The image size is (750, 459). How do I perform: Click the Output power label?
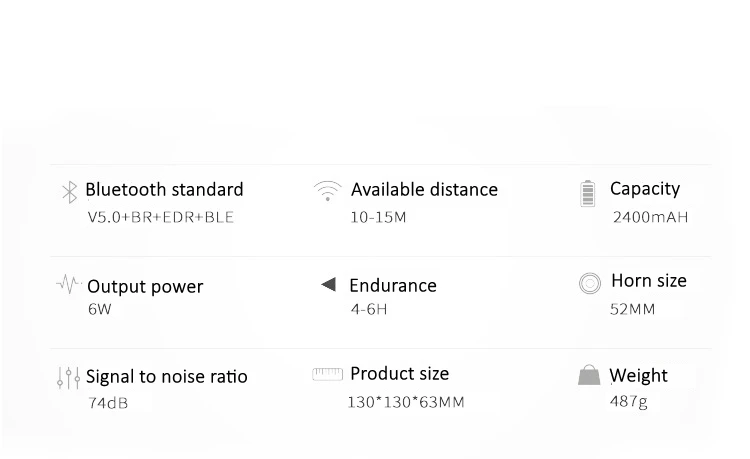point(145,287)
